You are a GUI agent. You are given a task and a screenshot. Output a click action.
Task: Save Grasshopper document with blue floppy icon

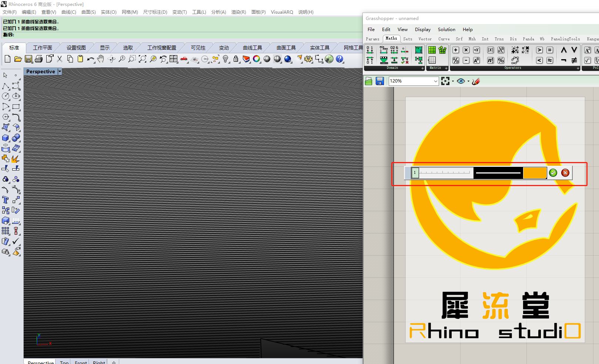pos(380,81)
